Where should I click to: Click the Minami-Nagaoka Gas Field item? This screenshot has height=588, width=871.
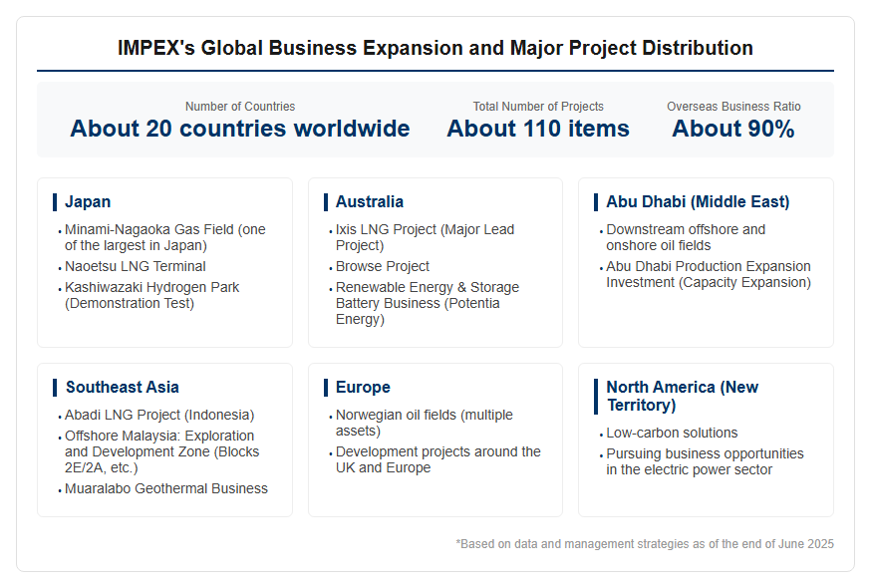(x=165, y=237)
